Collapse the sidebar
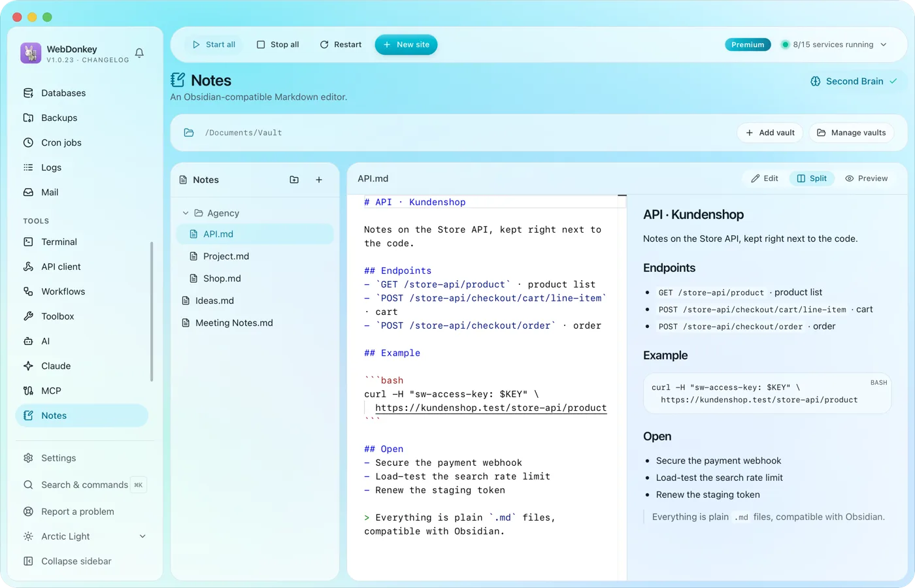 [84, 561]
